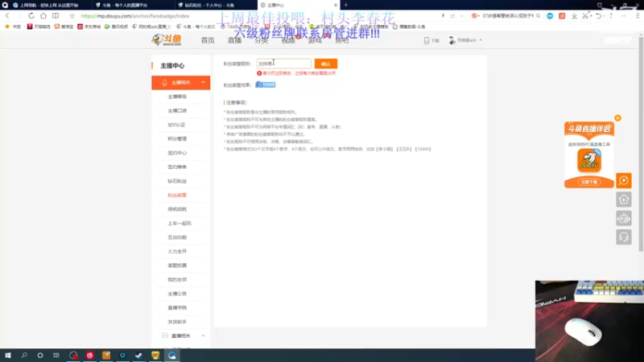The image size is (644, 362).
Task: Click the Steam icon in the taskbar
Action: [138, 355]
